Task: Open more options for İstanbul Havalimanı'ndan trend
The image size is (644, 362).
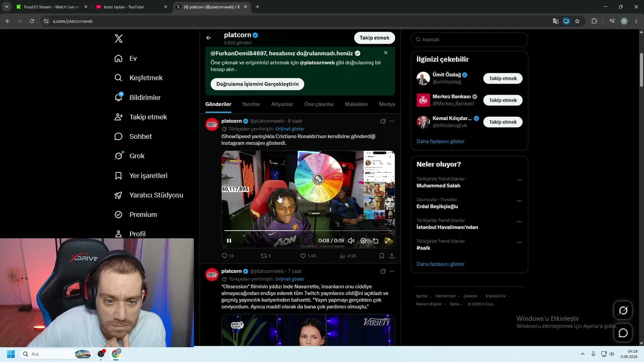Action: click(x=519, y=222)
